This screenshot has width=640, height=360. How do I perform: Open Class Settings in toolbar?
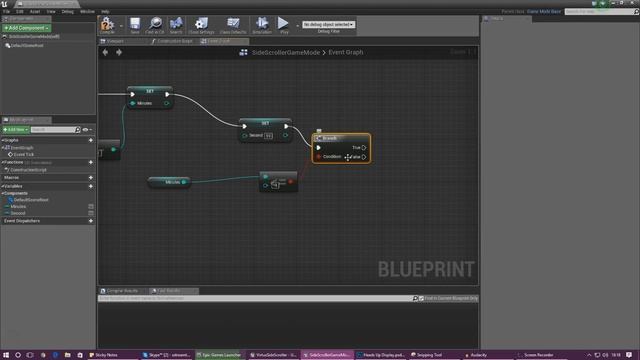(201, 25)
